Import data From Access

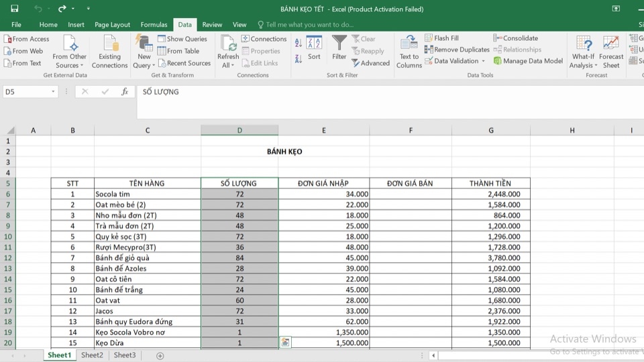click(x=27, y=39)
